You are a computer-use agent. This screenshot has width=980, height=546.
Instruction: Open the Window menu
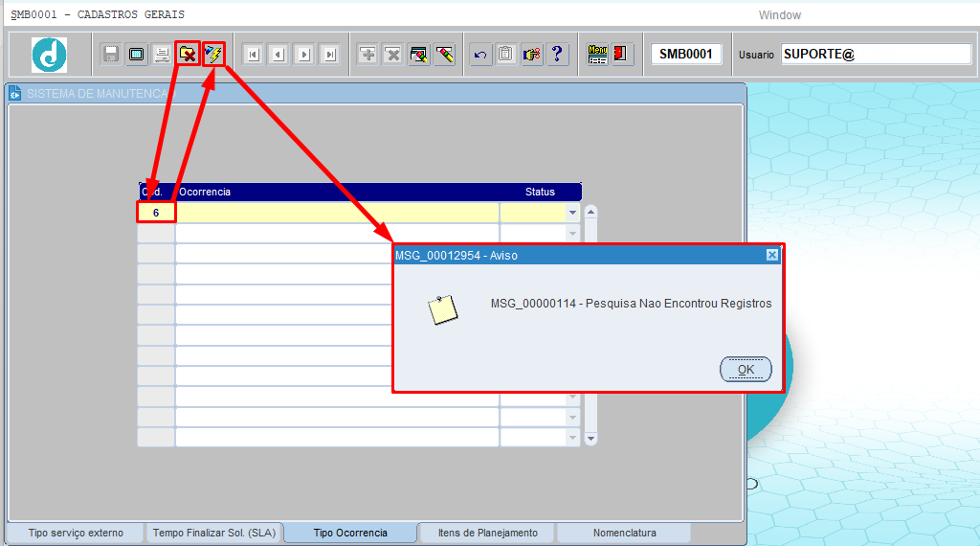pyautogui.click(x=779, y=15)
